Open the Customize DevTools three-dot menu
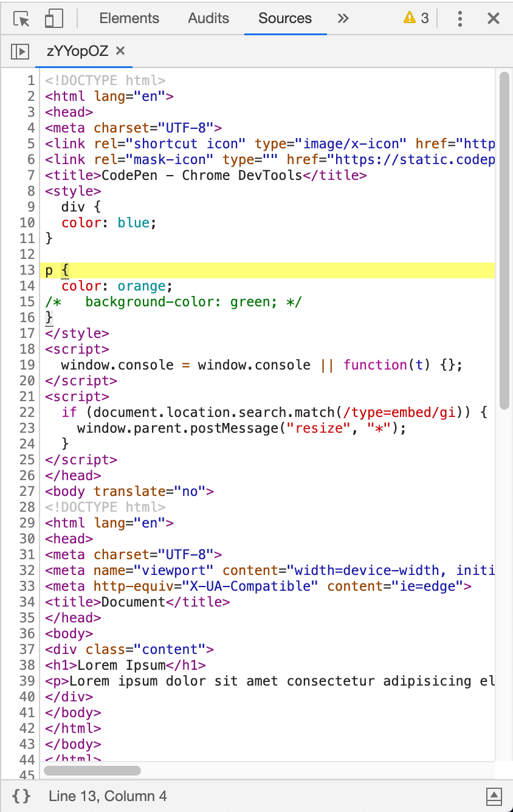513x812 pixels. 460,18
